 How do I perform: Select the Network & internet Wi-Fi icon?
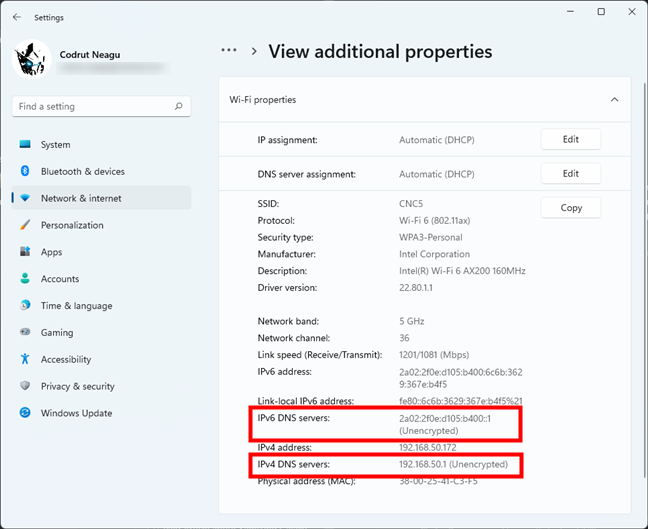pyautogui.click(x=25, y=198)
